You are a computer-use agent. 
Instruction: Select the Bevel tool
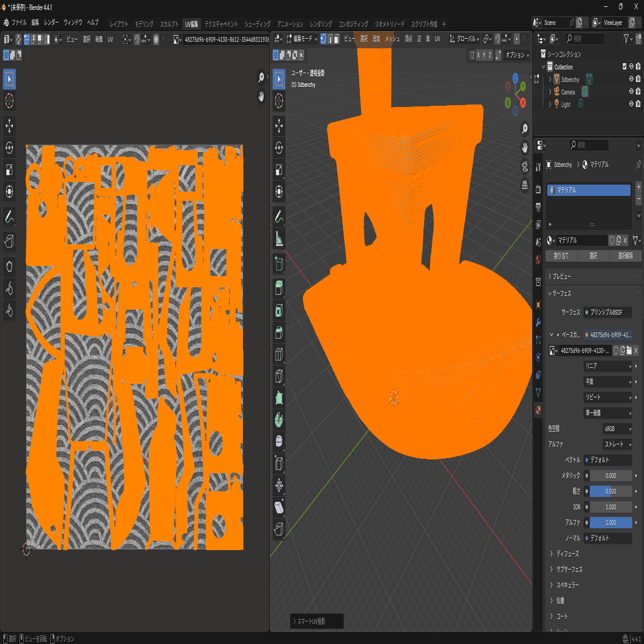click(279, 332)
